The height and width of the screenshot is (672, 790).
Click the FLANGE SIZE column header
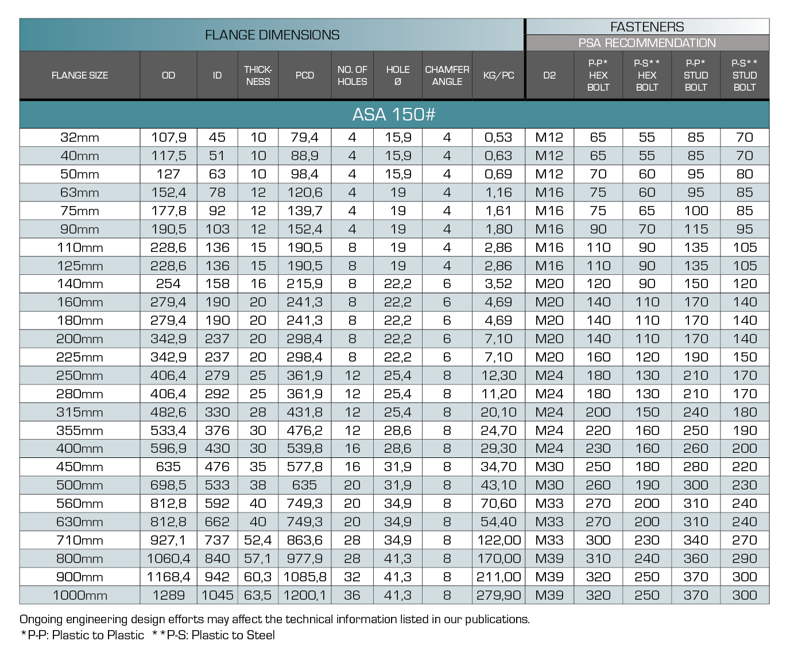pos(80,75)
